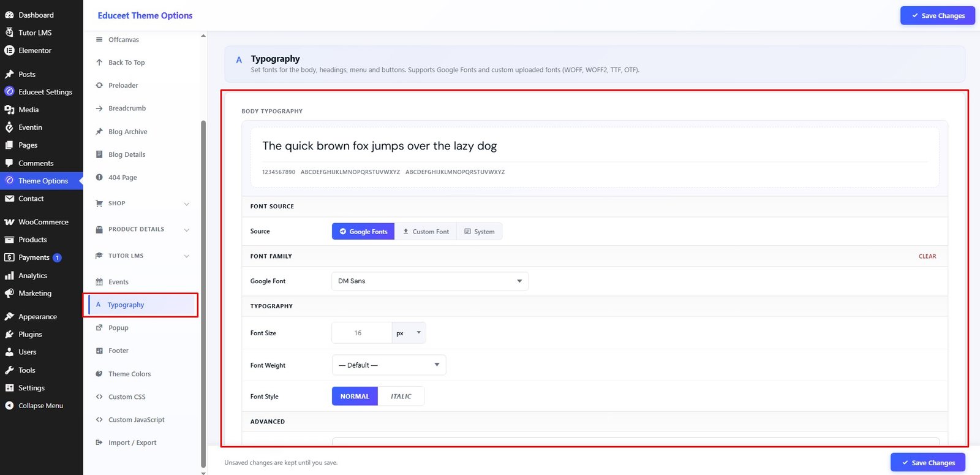Click the Marketing megaphone icon
Image resolution: width=980 pixels, height=475 pixels.
click(x=9, y=294)
